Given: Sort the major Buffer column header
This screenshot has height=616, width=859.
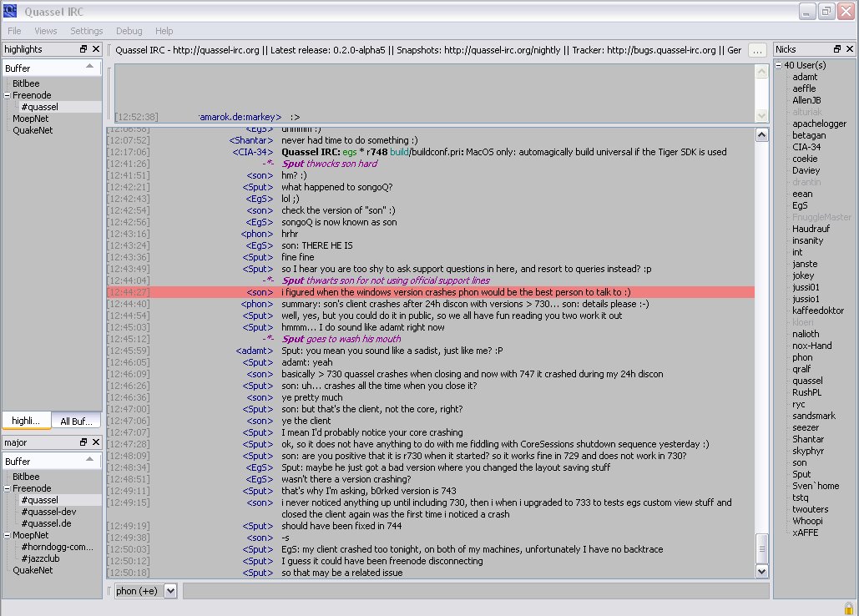Looking at the screenshot, I should tap(52, 461).
